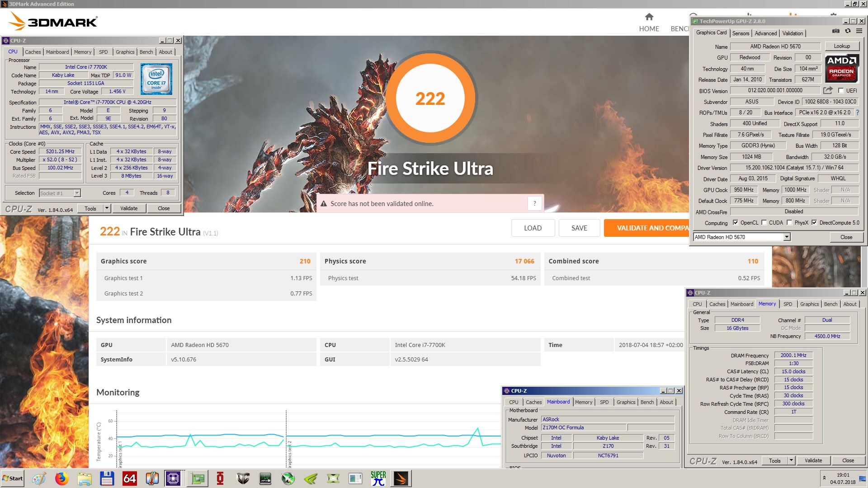The height and width of the screenshot is (488, 868).
Task: Click the Graphics score value 210
Action: click(x=305, y=261)
